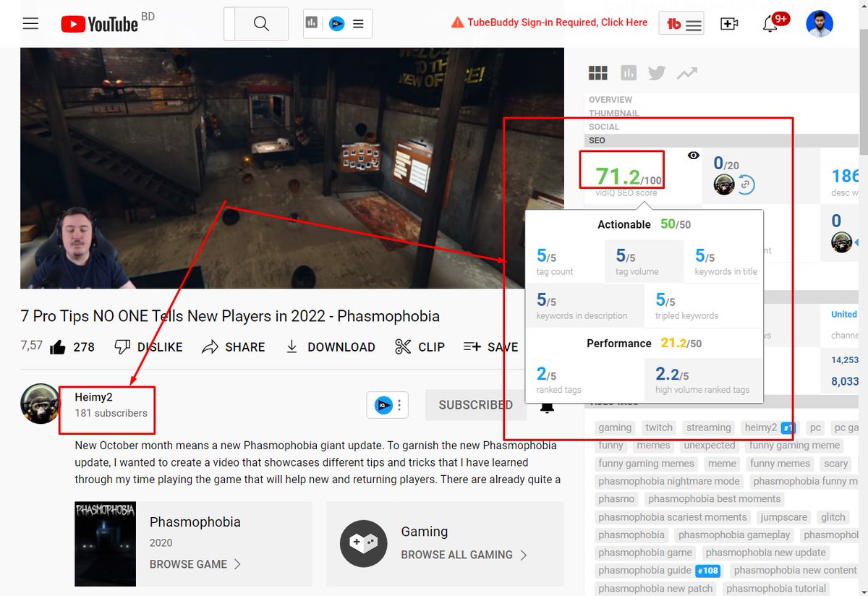Click the 'phasmophobia gameplay' tag
Viewport: 868px width, 596px height.
coord(734,535)
